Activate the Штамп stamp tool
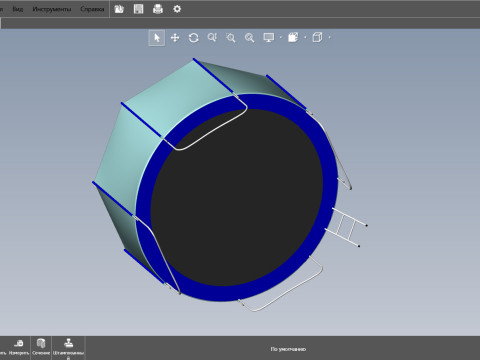 pos(68,348)
